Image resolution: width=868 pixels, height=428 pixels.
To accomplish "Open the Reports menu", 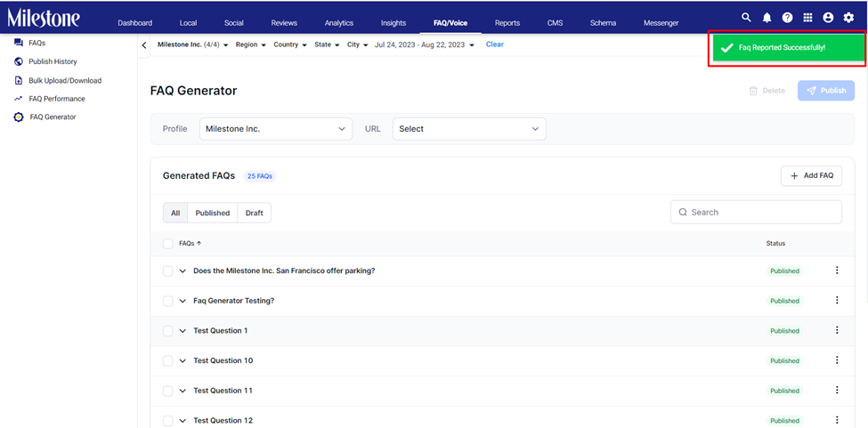I will 507,23.
